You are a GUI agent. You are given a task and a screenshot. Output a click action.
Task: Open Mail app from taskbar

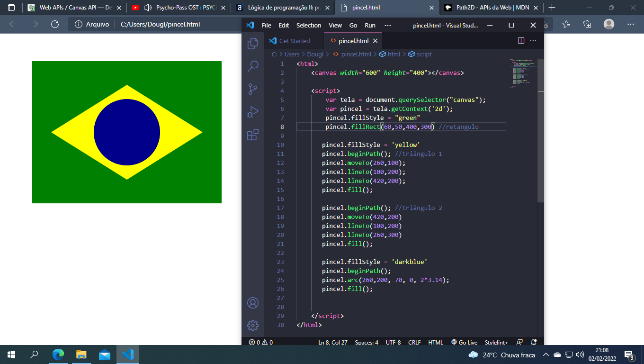click(105, 355)
